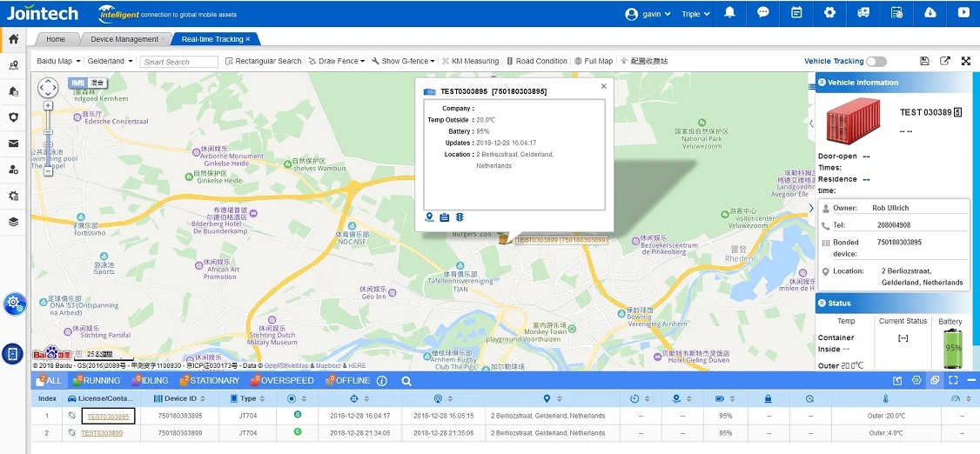
Task: Click the TEST0303899 license link in table
Action: click(x=102, y=433)
